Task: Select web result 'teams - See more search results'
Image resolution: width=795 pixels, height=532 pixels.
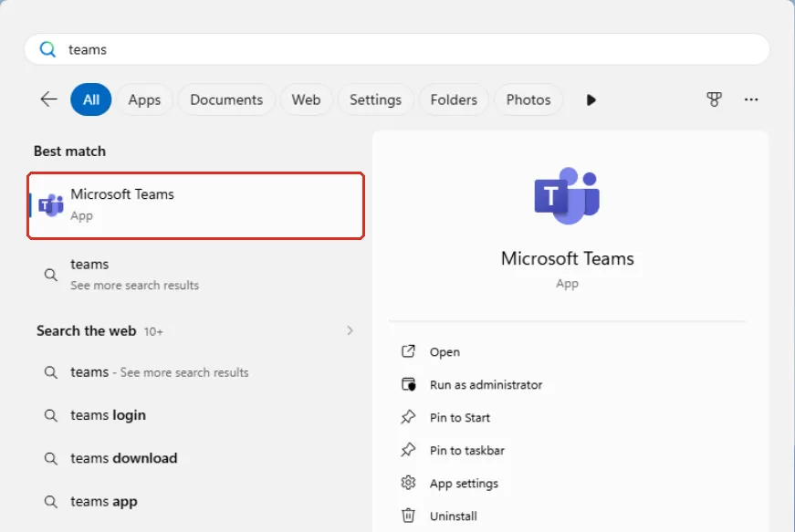Action: coord(195,372)
